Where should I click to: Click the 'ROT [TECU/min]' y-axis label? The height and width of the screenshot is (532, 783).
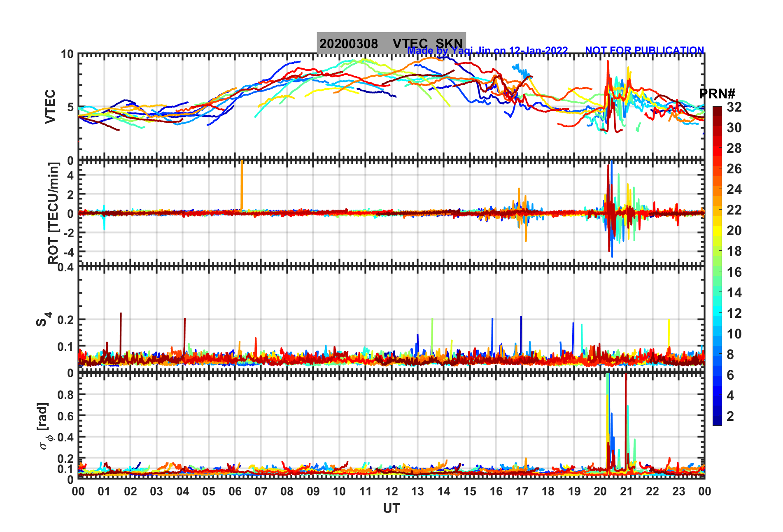(x=54, y=213)
